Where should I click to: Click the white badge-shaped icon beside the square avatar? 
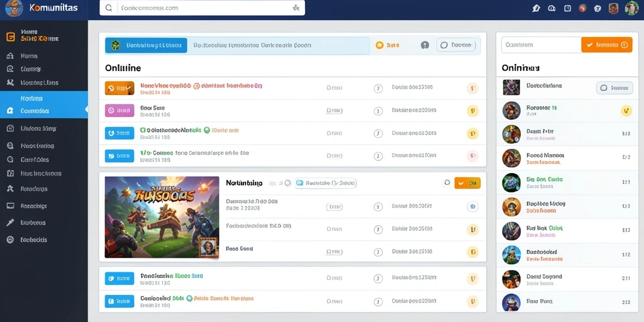(598, 8)
